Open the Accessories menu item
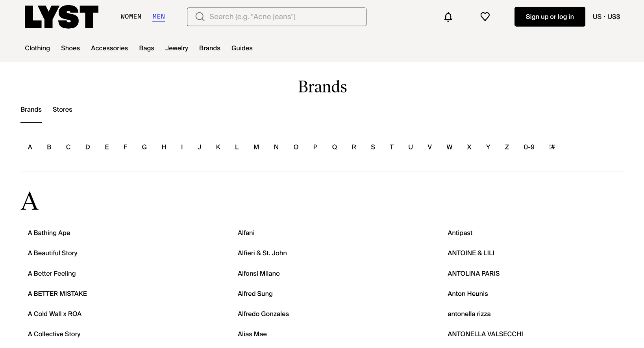This screenshot has width=644, height=348. coord(109,48)
